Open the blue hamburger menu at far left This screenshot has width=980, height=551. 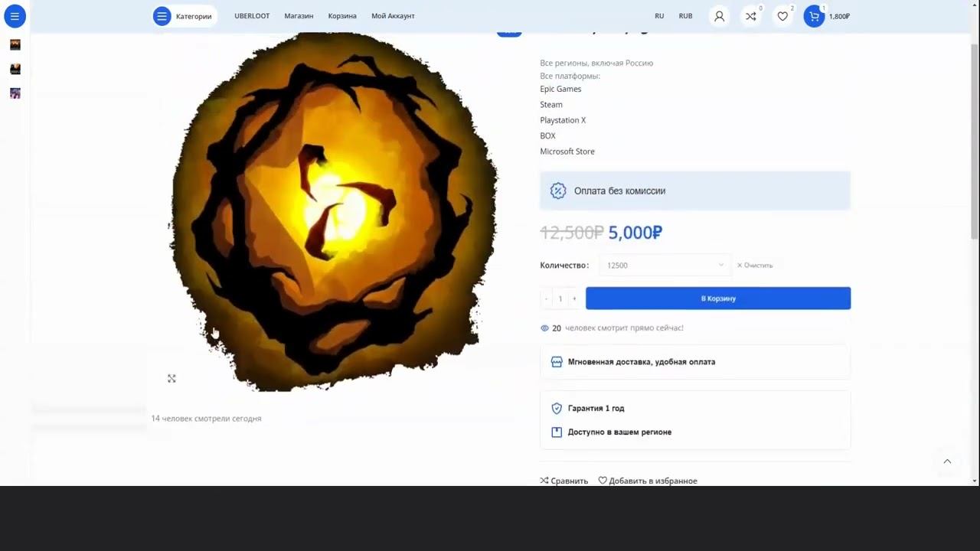point(15,16)
